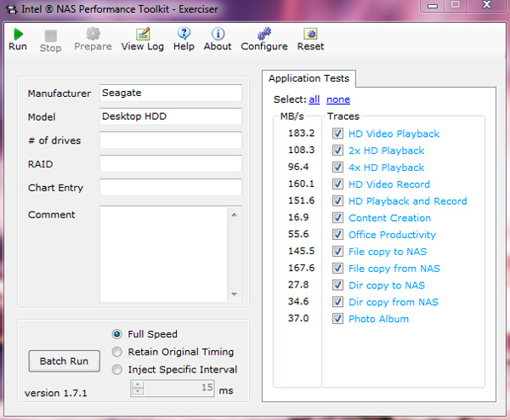Close the Exerciser window
Image resolution: width=510 pixels, height=420 pixels.
click(x=486, y=5)
